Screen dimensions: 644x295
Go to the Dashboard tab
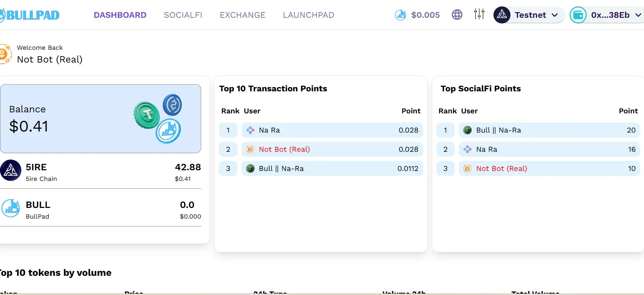tap(120, 15)
